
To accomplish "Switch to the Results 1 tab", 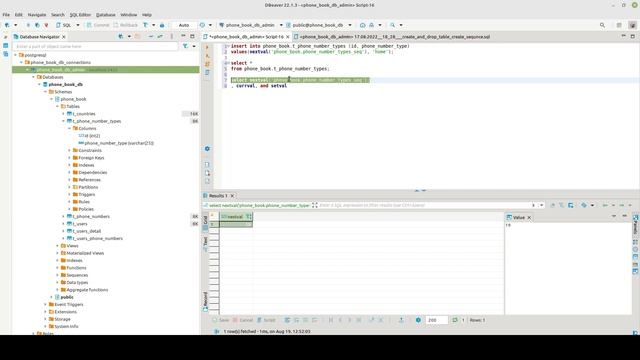I will click(218, 196).
